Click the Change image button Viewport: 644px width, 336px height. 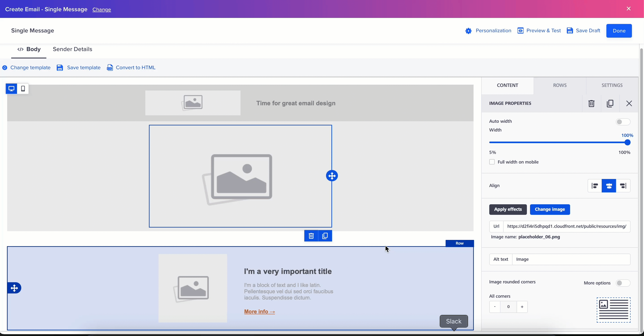(550, 209)
